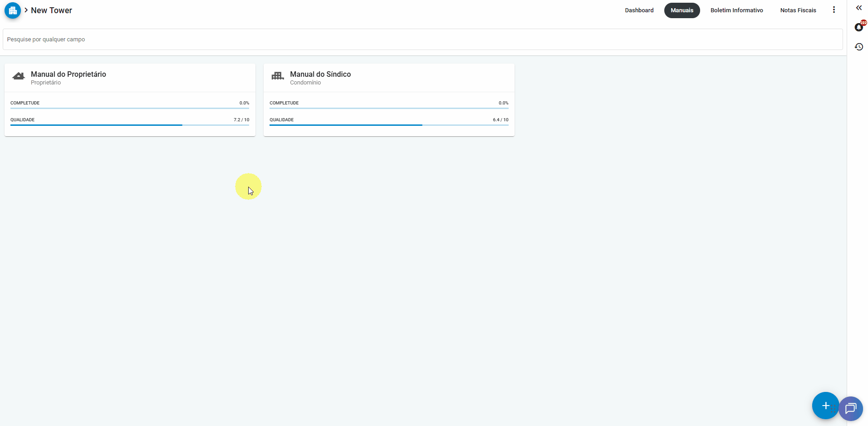Image resolution: width=868 pixels, height=426 pixels.
Task: Switch to the Dashboard tab
Action: click(x=639, y=10)
